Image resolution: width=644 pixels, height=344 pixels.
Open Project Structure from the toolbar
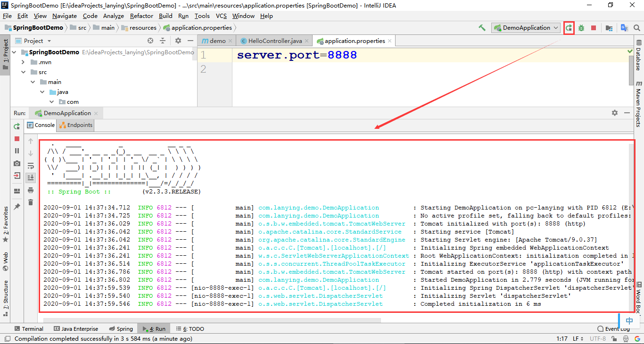click(x=609, y=28)
